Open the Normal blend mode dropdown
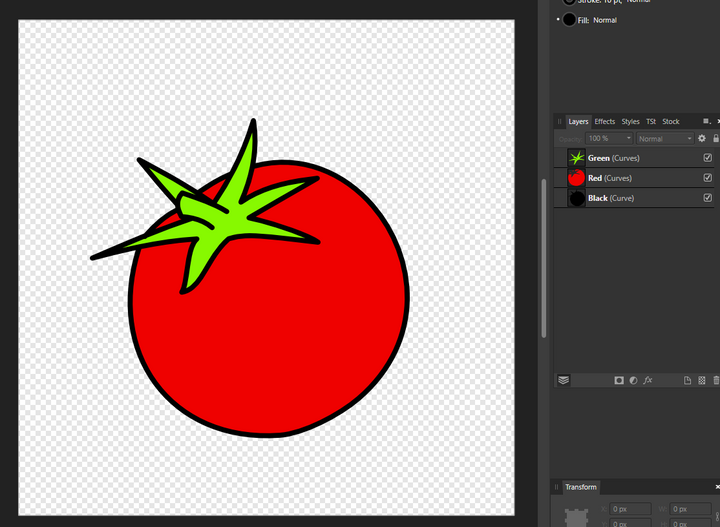720x527 pixels. click(x=665, y=138)
